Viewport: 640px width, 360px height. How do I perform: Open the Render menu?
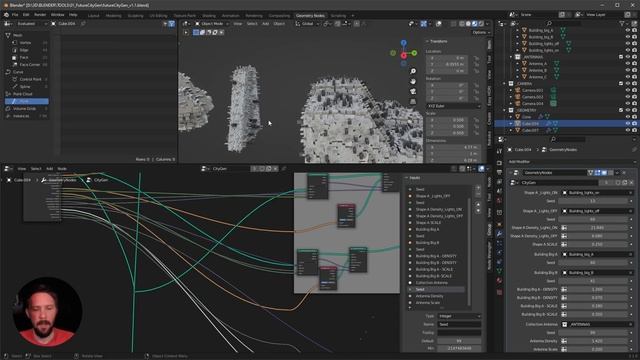click(x=40, y=15)
